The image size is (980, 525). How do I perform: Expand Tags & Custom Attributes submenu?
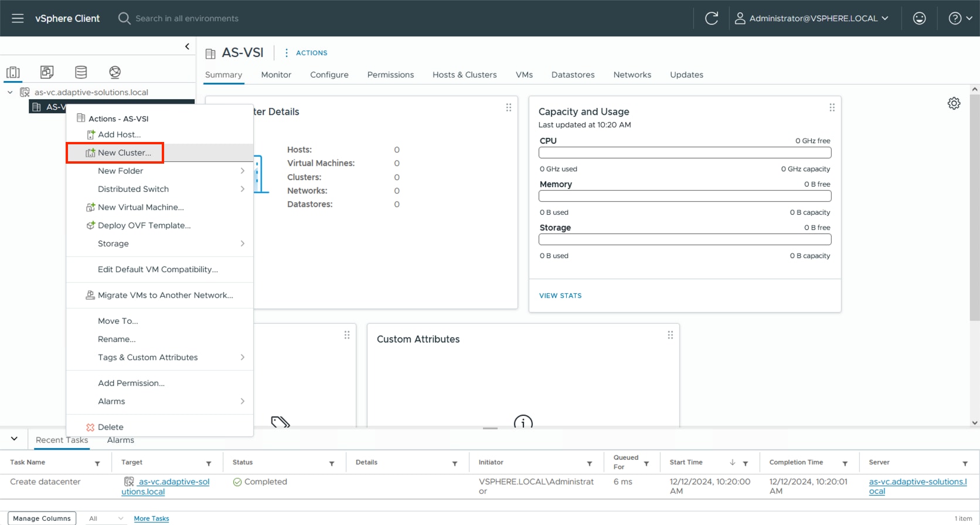click(242, 357)
